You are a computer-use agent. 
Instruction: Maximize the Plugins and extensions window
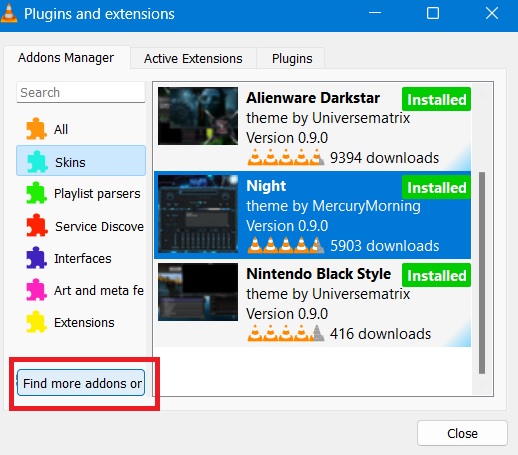point(433,13)
